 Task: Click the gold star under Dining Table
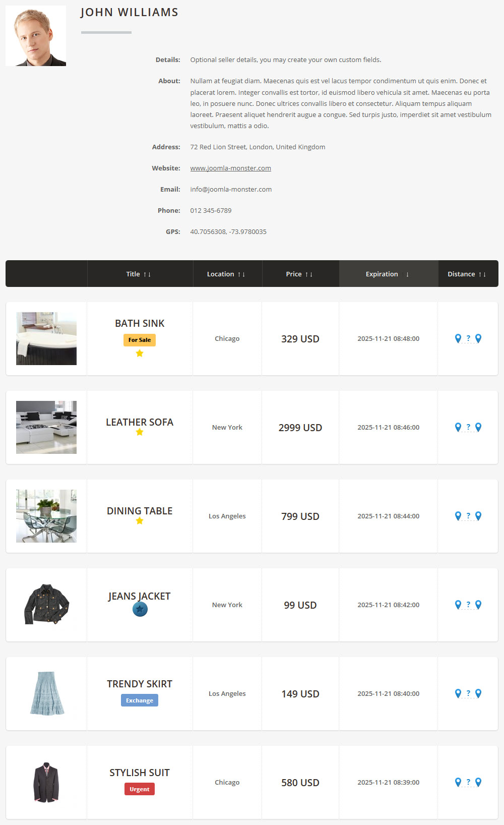coord(140,521)
